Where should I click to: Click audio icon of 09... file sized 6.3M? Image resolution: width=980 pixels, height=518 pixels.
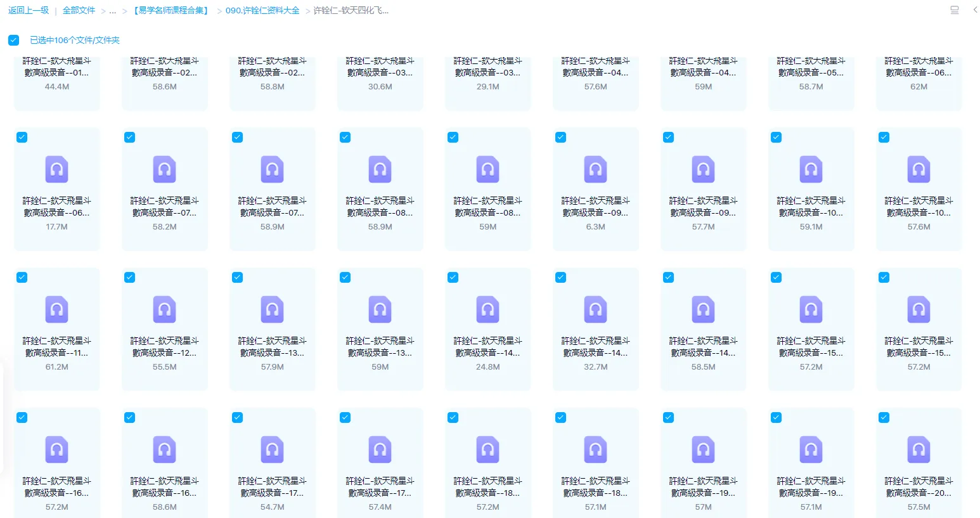596,169
